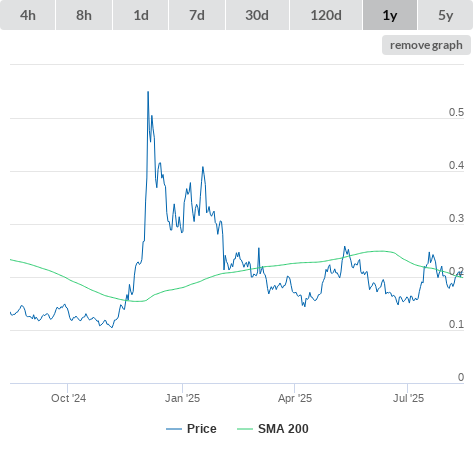The width and height of the screenshot is (474, 455).
Task: Click the green SMA 200 legend swatch
Action: tap(245, 429)
